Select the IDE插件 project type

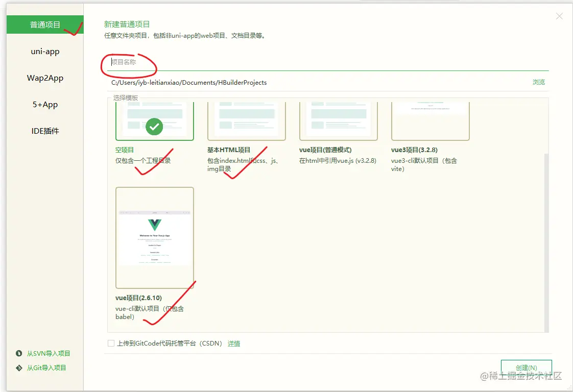click(x=45, y=131)
